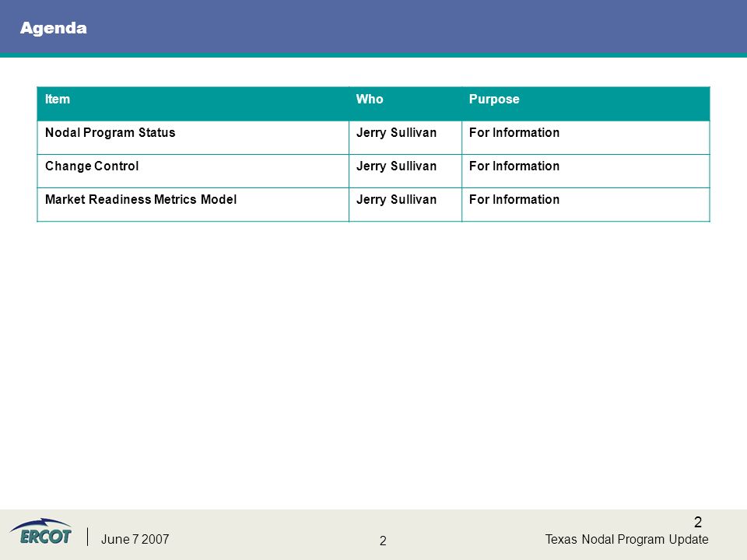Click Jerry Sullivan in Market Readiness row
Screen dimensions: 747x560
click(x=396, y=200)
